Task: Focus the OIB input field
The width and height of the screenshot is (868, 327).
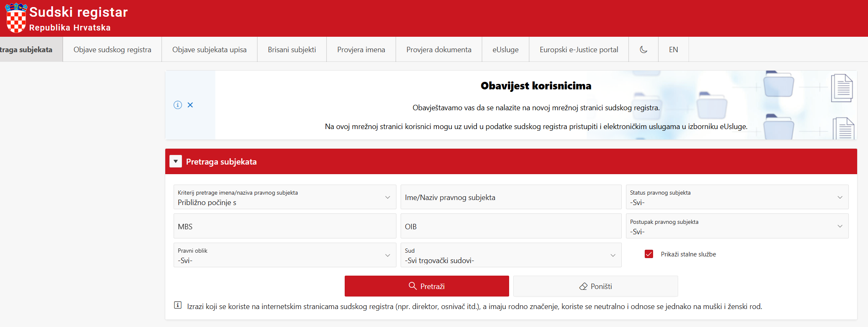Action: (511, 226)
